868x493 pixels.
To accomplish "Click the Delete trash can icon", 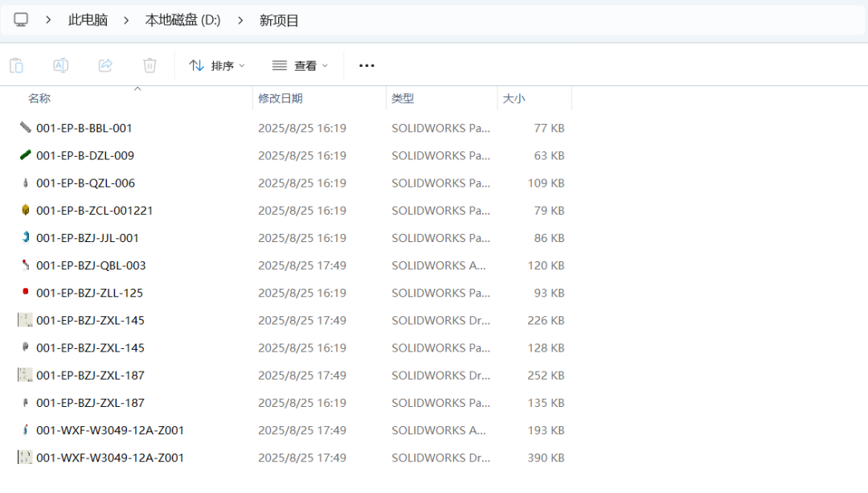I will [x=149, y=66].
